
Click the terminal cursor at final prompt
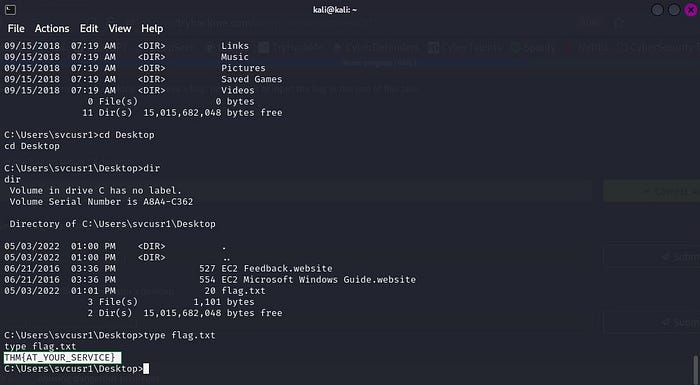point(146,368)
